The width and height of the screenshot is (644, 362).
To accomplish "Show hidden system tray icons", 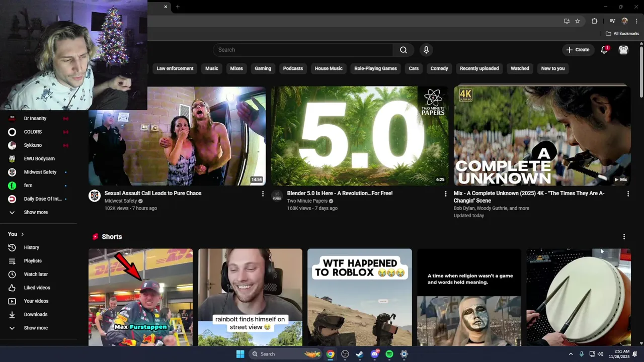I will pyautogui.click(x=571, y=354).
